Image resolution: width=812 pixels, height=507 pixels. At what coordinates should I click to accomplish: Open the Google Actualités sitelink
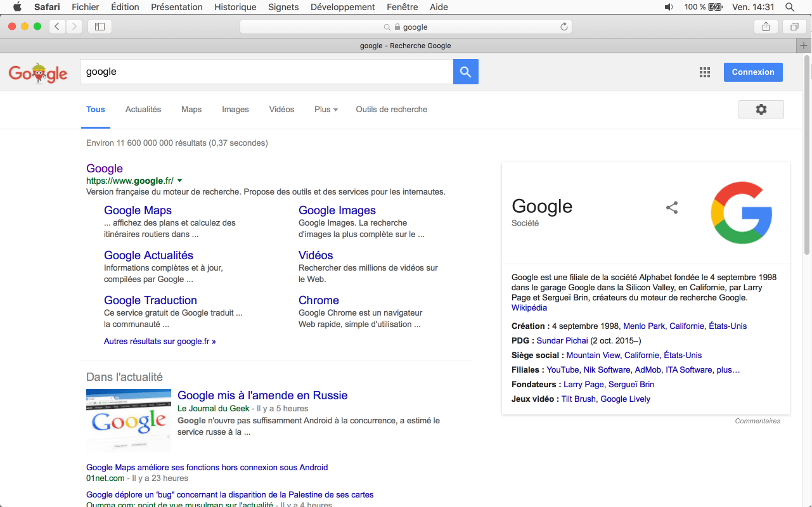point(148,255)
